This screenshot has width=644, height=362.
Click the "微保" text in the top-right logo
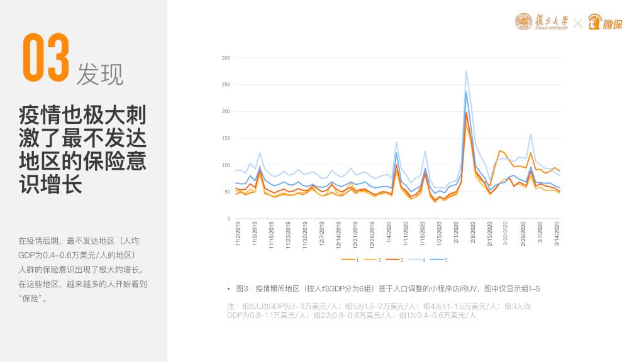click(613, 24)
